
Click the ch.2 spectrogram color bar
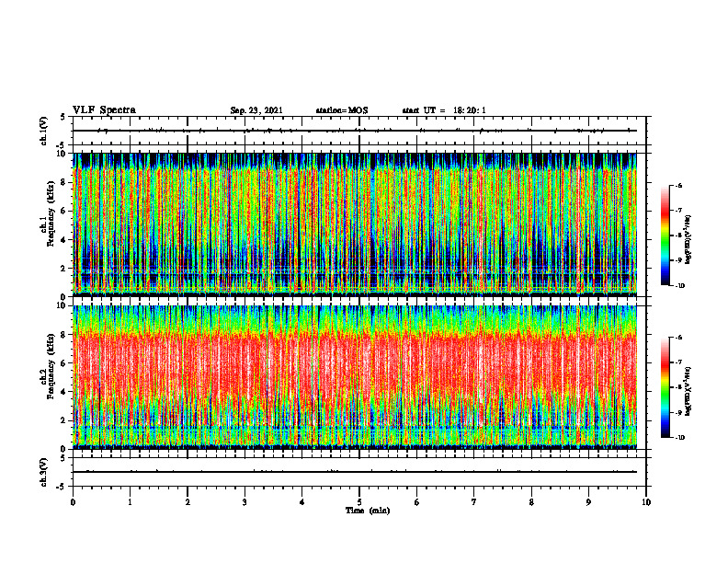click(x=665, y=387)
